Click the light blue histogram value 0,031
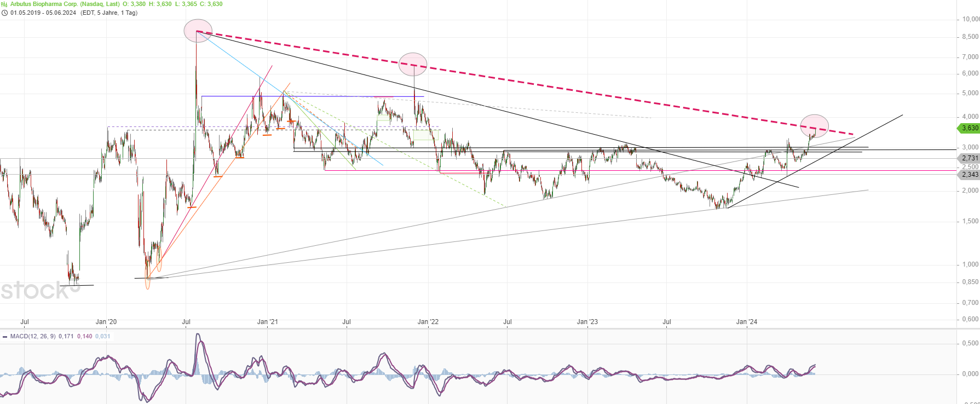Screen dimensions: 980x404 [102, 337]
